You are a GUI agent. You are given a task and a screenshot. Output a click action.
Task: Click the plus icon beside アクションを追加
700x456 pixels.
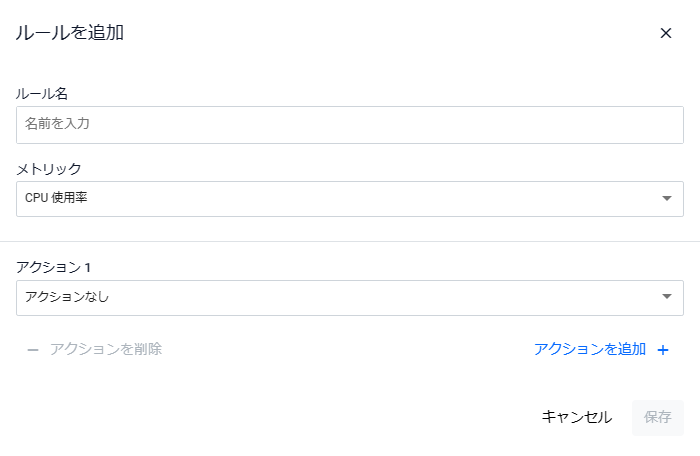pyautogui.click(x=662, y=350)
